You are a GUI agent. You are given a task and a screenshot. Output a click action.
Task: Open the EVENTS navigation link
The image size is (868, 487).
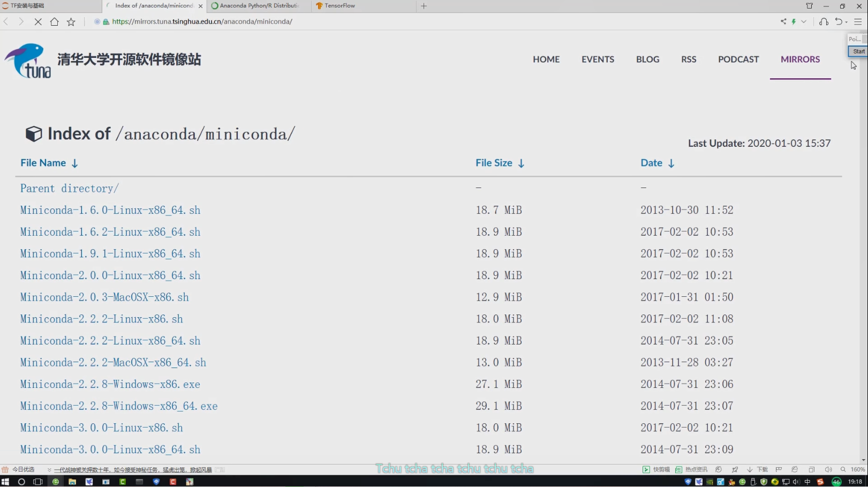598,59
